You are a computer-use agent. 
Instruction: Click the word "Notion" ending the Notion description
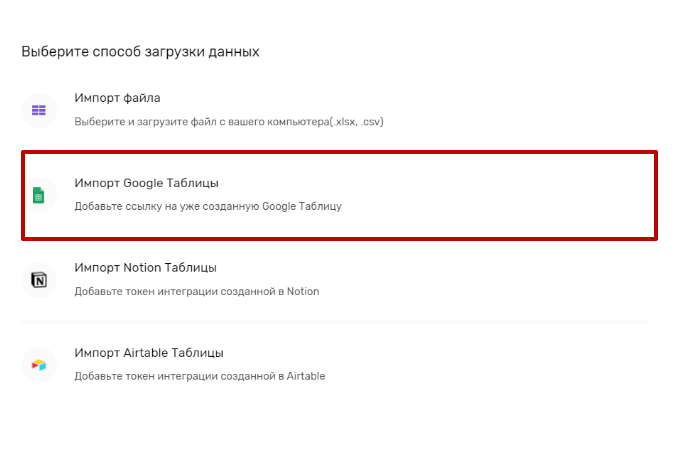click(x=303, y=291)
